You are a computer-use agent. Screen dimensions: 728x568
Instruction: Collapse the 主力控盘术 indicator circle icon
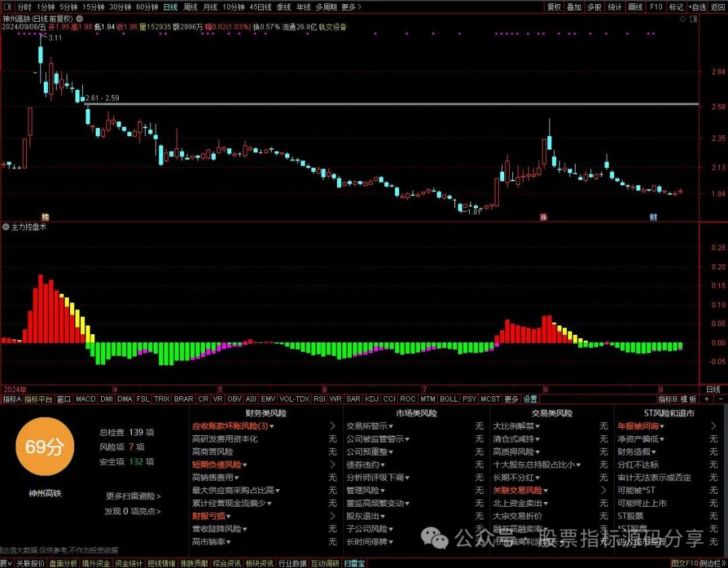click(5, 227)
